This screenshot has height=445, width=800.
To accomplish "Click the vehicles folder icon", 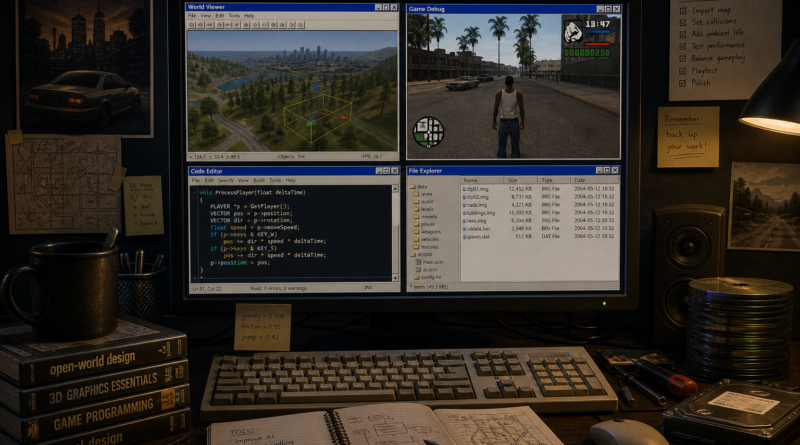I will click(x=416, y=239).
